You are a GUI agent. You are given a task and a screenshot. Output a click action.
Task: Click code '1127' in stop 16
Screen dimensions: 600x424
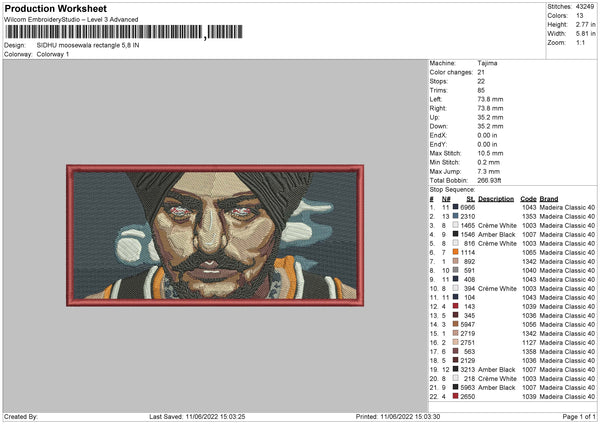529,342
